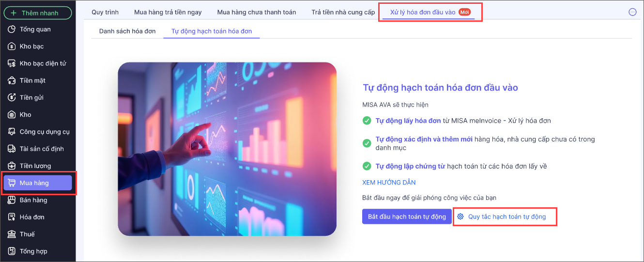Select Tài sản cố định menu entry

point(38,149)
